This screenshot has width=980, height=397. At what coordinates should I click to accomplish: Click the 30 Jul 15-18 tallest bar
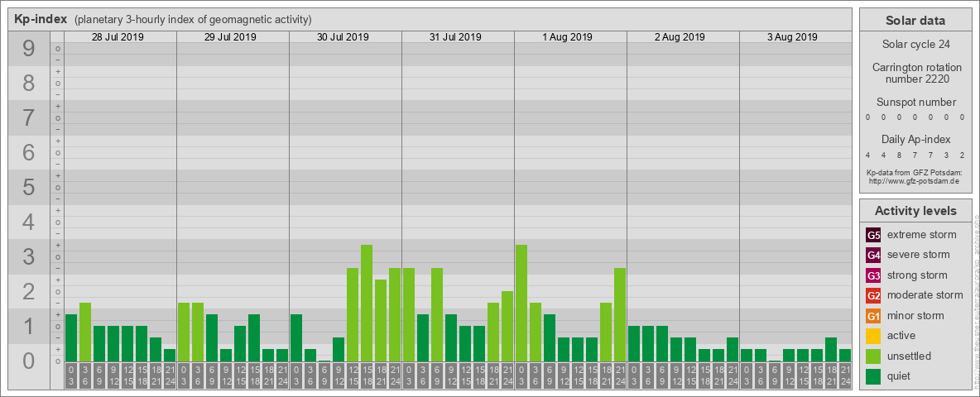click(x=366, y=304)
